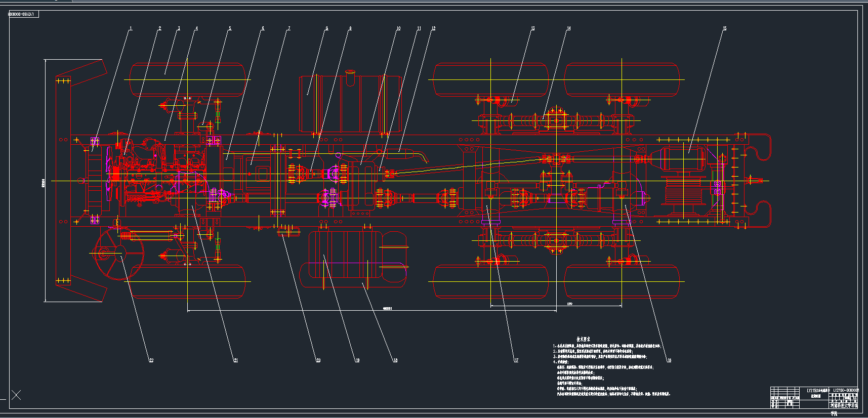The width and height of the screenshot is (868, 418).
Task: Click the UCS origin cross marker
Action: pyautogui.click(x=16, y=395)
